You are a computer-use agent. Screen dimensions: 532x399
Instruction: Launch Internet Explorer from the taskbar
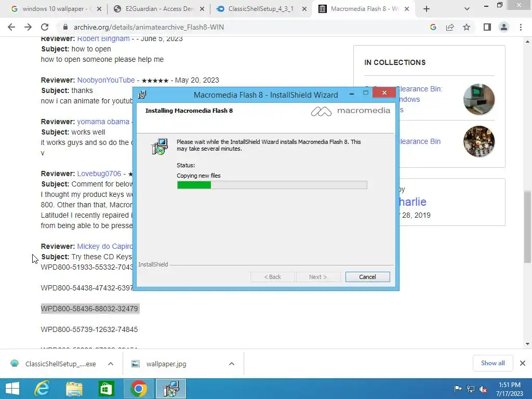click(42, 389)
